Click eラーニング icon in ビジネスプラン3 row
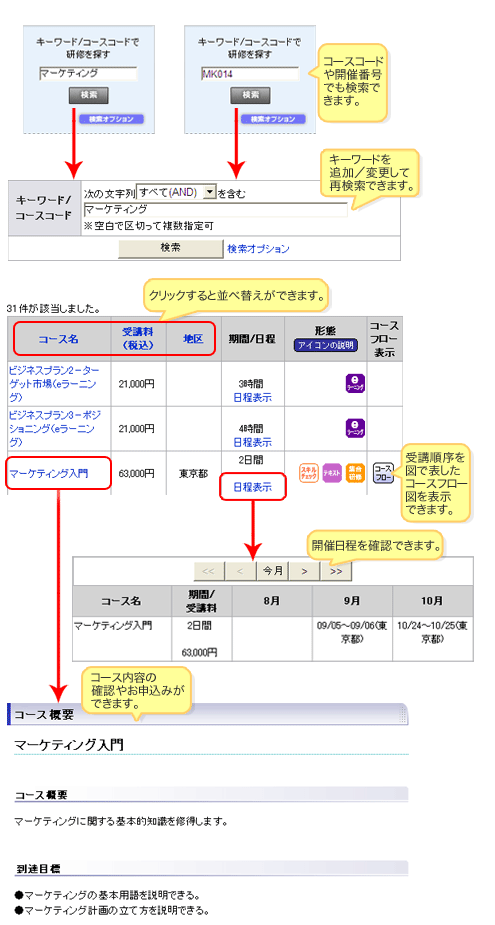 pos(355,428)
